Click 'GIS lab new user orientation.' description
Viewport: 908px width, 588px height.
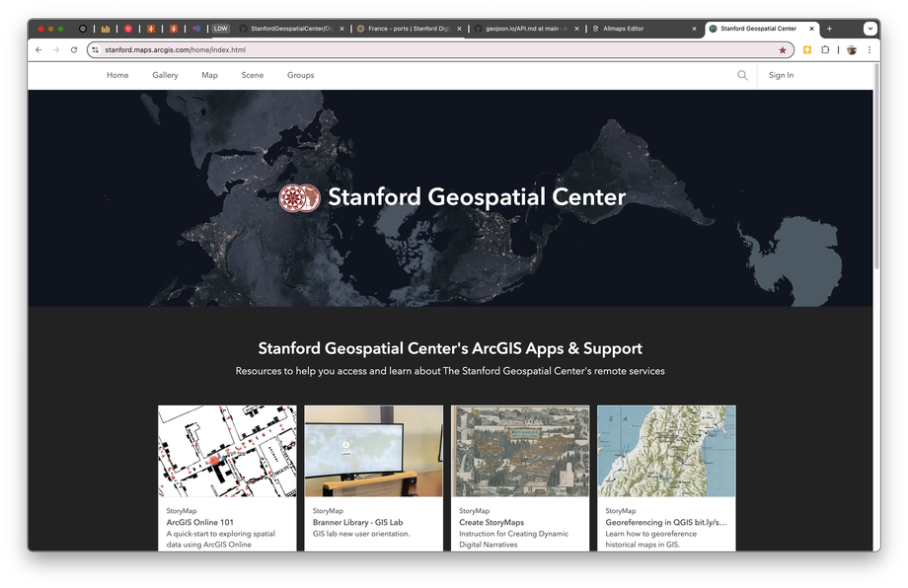pyautogui.click(x=361, y=534)
